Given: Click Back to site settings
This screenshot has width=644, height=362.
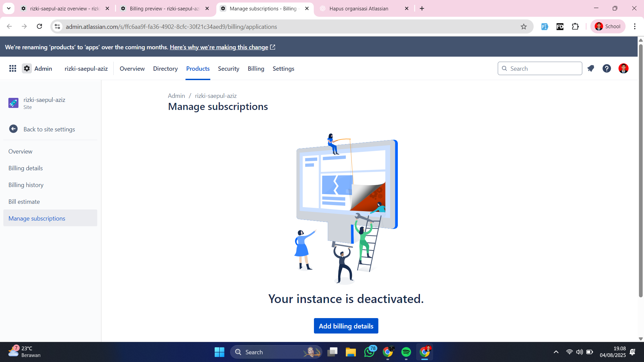Looking at the screenshot, I should click(x=49, y=129).
